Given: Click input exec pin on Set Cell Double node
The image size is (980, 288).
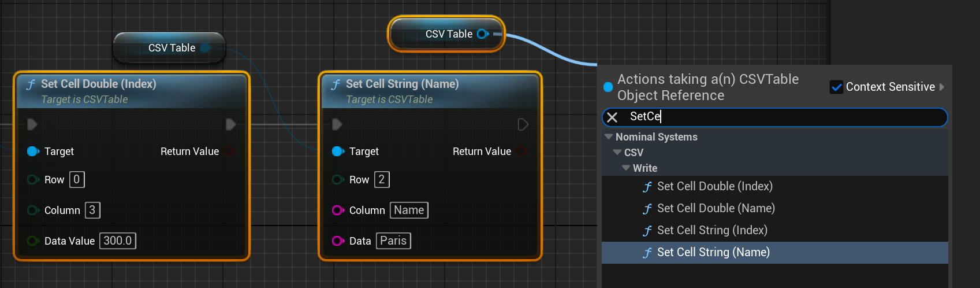Looking at the screenshot, I should click(x=32, y=124).
